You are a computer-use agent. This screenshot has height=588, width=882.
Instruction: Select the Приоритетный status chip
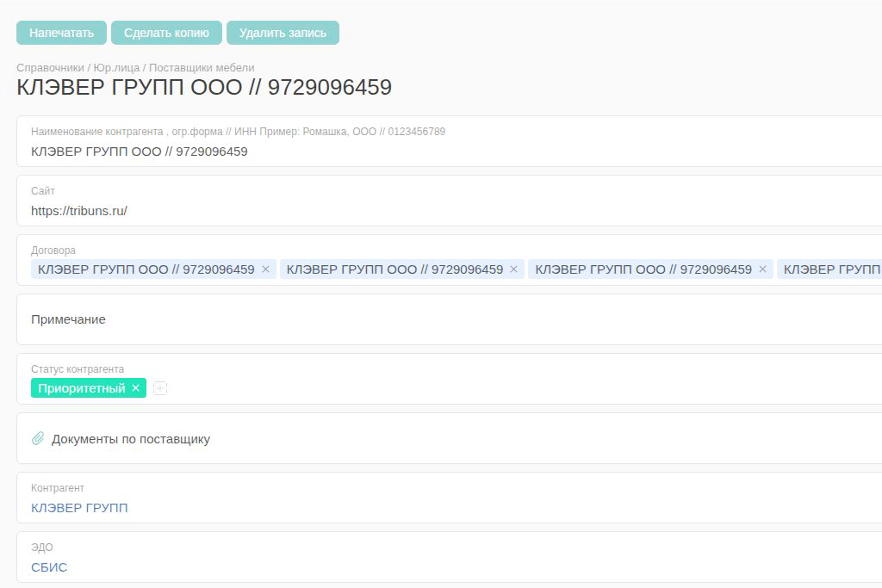(x=81, y=388)
